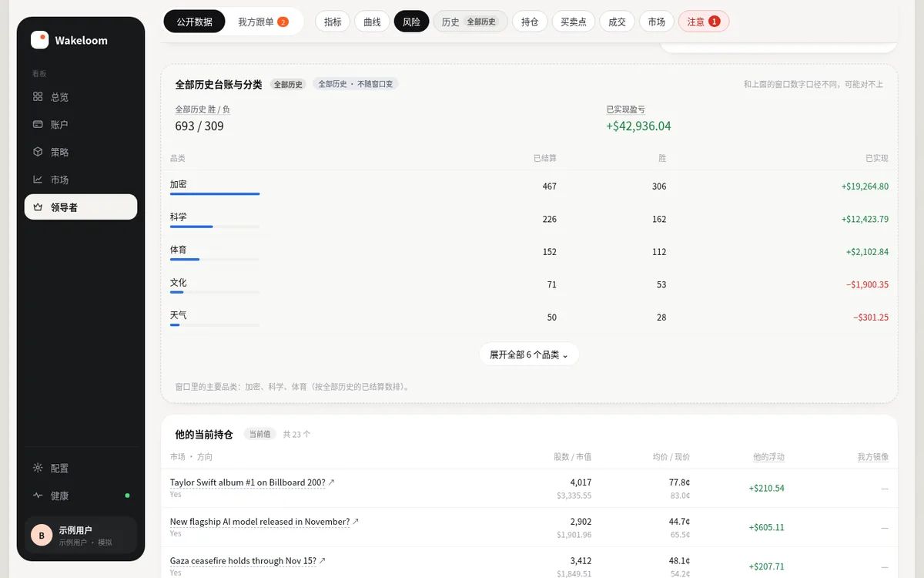Screen dimensions: 924x578
Task: Click the 他的浮动 column header
Action: click(x=768, y=457)
